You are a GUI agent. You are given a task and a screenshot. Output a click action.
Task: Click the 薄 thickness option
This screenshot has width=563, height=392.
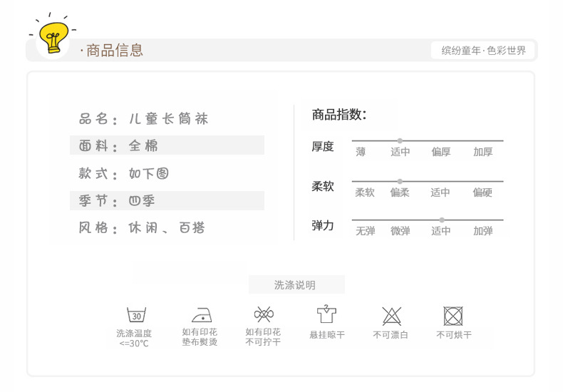pyautogui.click(x=361, y=152)
